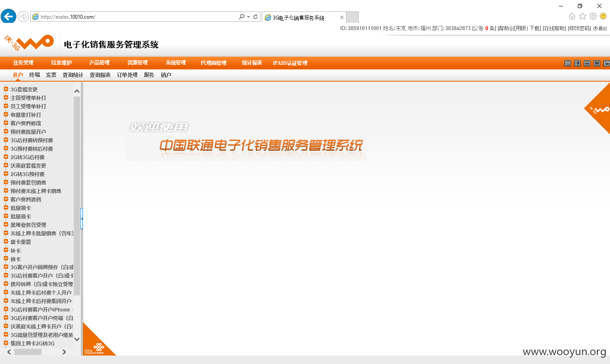The width and height of the screenshot is (610, 364).
Task: Collapse the left sidebar with splitter handle
Action: (82, 219)
